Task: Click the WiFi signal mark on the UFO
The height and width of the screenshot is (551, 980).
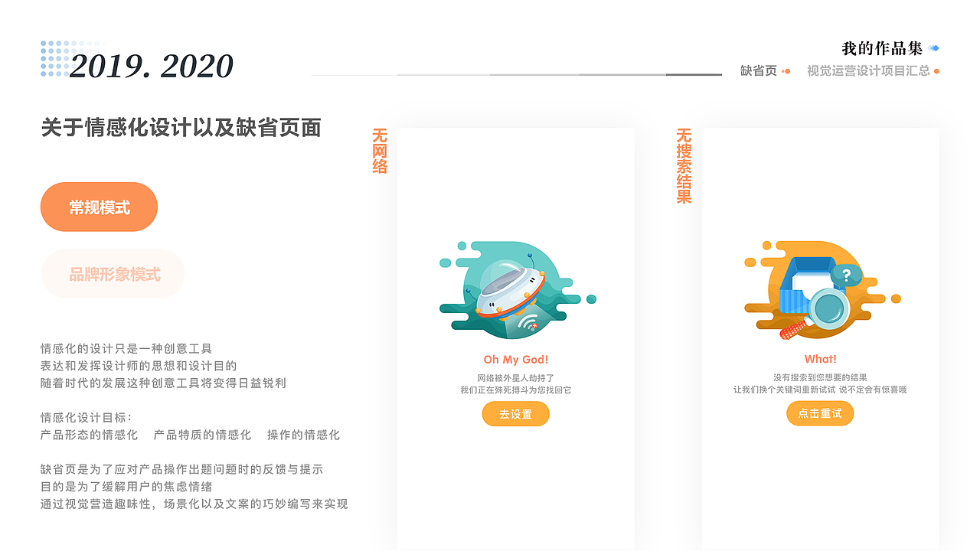Action: tap(527, 321)
